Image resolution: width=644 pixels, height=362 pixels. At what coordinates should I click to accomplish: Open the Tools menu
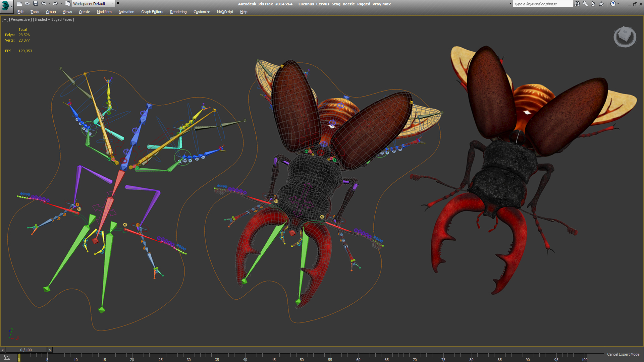(35, 12)
